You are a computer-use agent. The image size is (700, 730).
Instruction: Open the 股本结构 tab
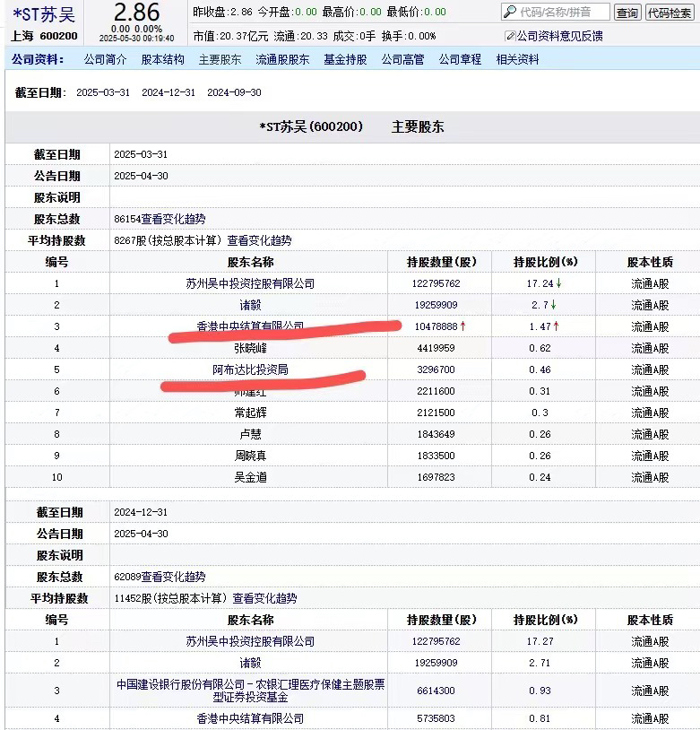pos(162,59)
